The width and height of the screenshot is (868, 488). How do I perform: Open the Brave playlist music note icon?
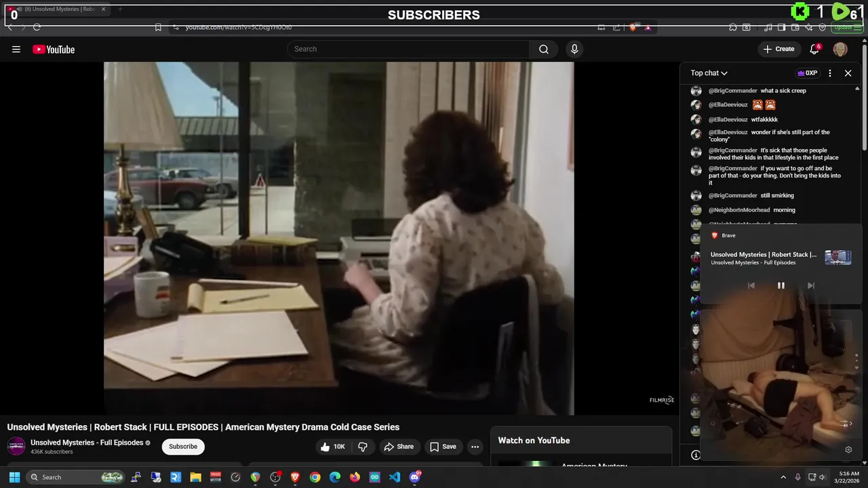[x=768, y=27]
